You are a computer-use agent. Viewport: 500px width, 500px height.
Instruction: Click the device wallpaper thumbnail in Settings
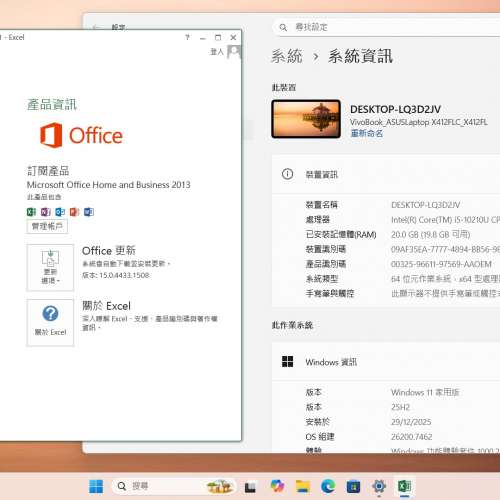coord(306,119)
